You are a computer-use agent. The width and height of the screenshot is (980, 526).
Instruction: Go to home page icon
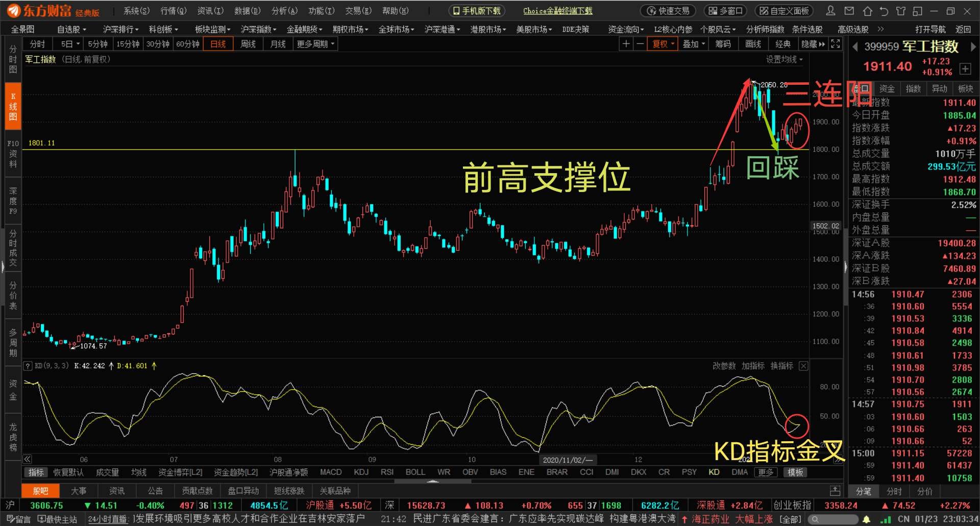(x=867, y=11)
